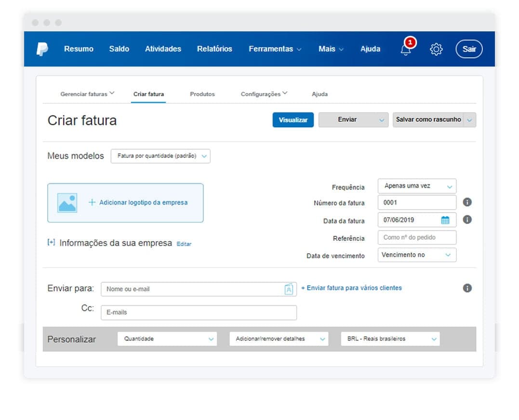Expand the Enviar button arrow
Screen dimensions: 519x420
382,120
